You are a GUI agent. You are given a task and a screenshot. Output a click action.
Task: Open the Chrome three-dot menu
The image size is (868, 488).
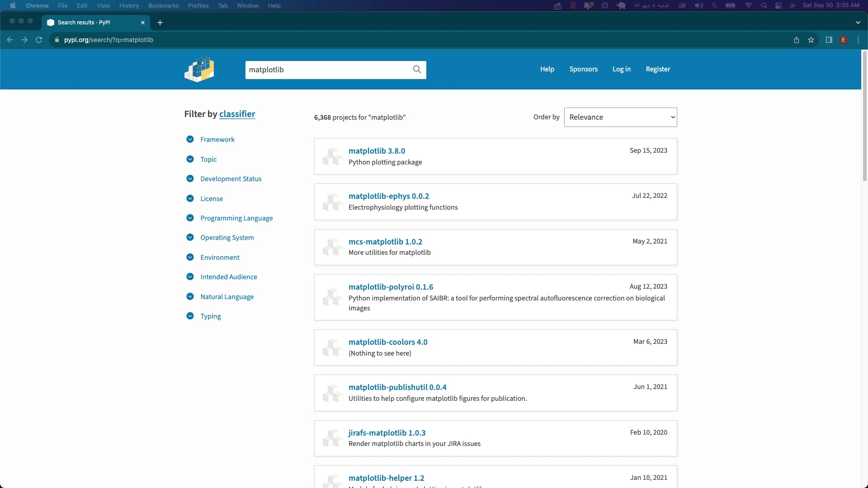tap(858, 40)
